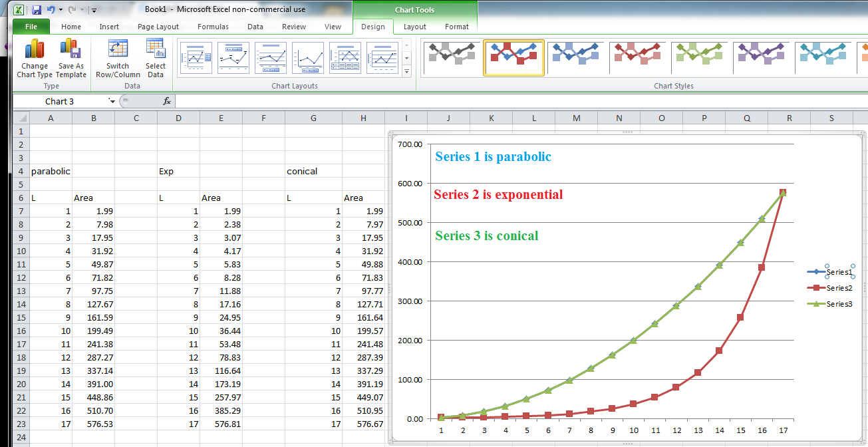868x447 pixels.
Task: Click the Insert Function fx button
Action: [167, 101]
